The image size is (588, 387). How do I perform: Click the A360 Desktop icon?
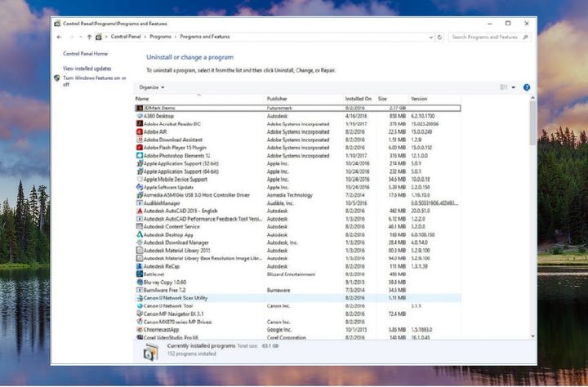pyautogui.click(x=140, y=116)
